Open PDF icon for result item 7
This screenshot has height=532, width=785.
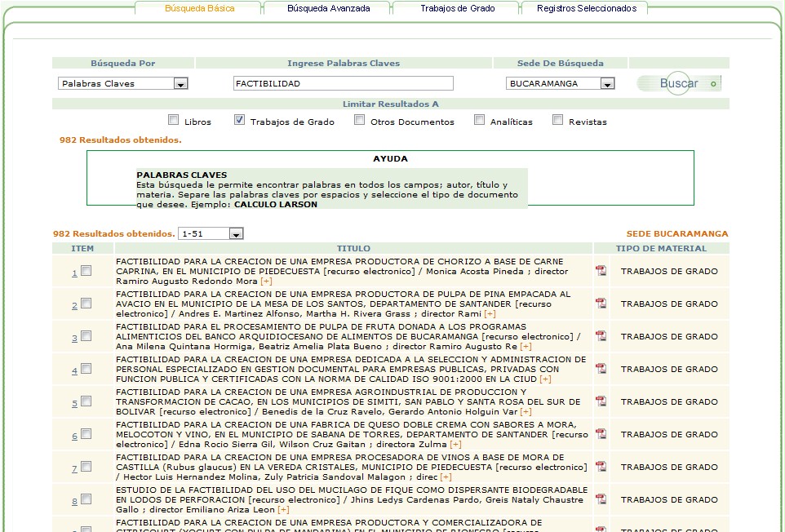pyautogui.click(x=601, y=467)
